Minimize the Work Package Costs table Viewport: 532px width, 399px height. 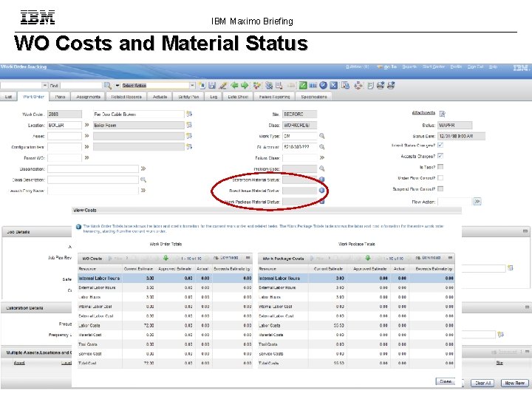(450, 258)
